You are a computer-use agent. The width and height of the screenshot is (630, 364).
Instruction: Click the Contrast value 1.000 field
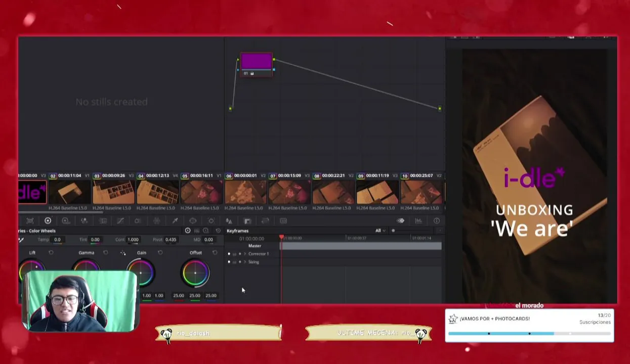133,240
